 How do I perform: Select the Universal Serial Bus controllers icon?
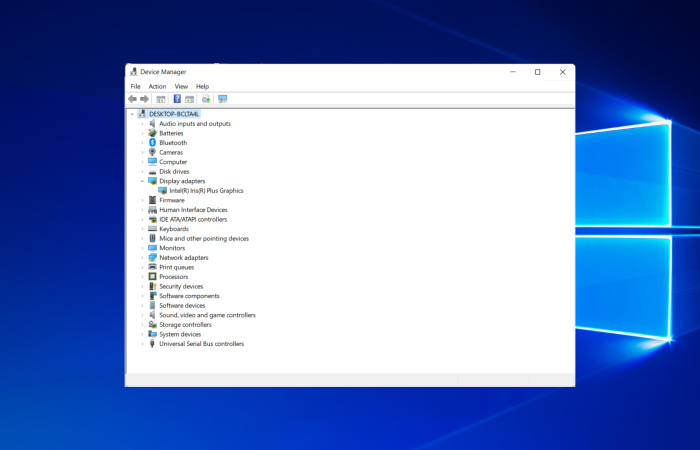tap(152, 344)
